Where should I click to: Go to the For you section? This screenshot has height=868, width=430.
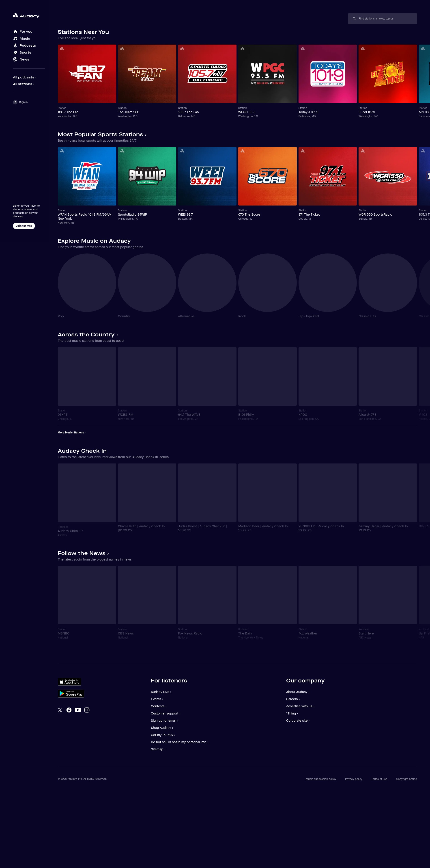point(26,32)
